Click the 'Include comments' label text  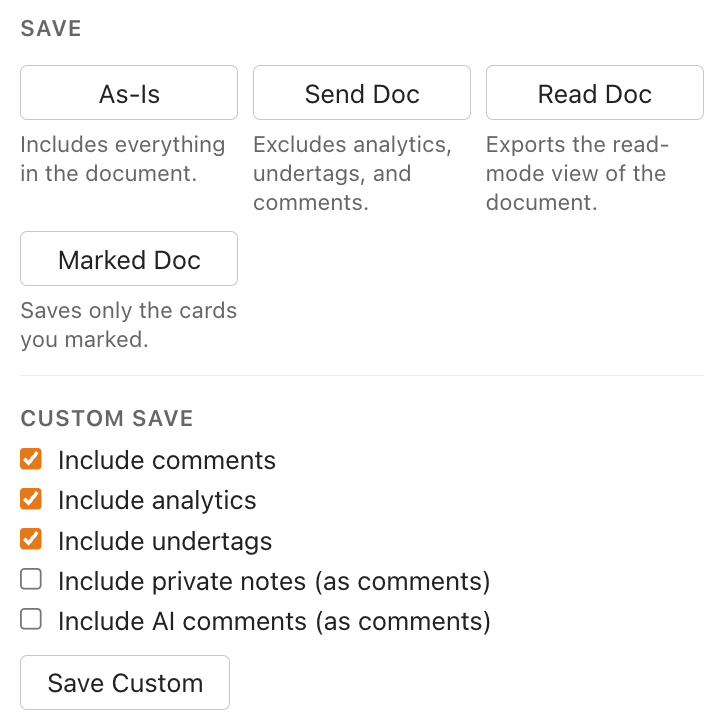coord(167,460)
